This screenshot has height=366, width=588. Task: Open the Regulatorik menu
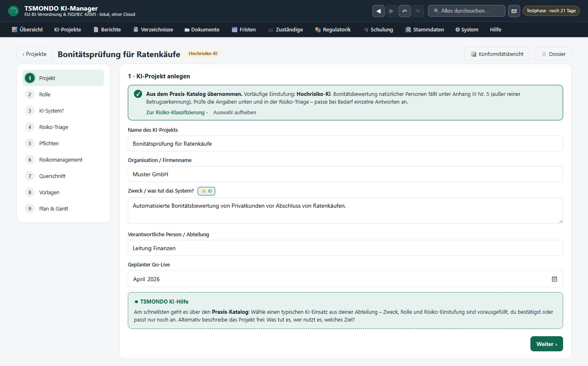pos(333,29)
